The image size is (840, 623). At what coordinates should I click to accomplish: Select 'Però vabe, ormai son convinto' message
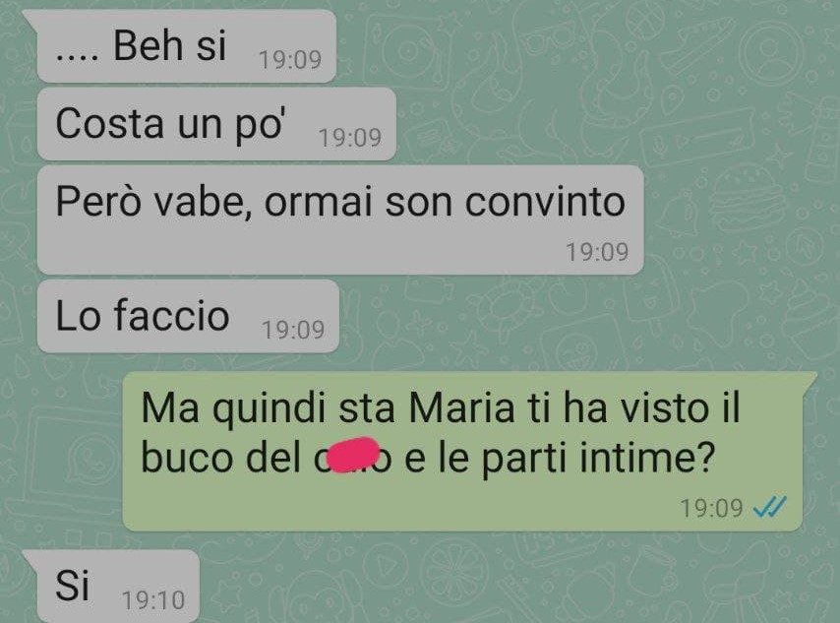click(x=340, y=219)
